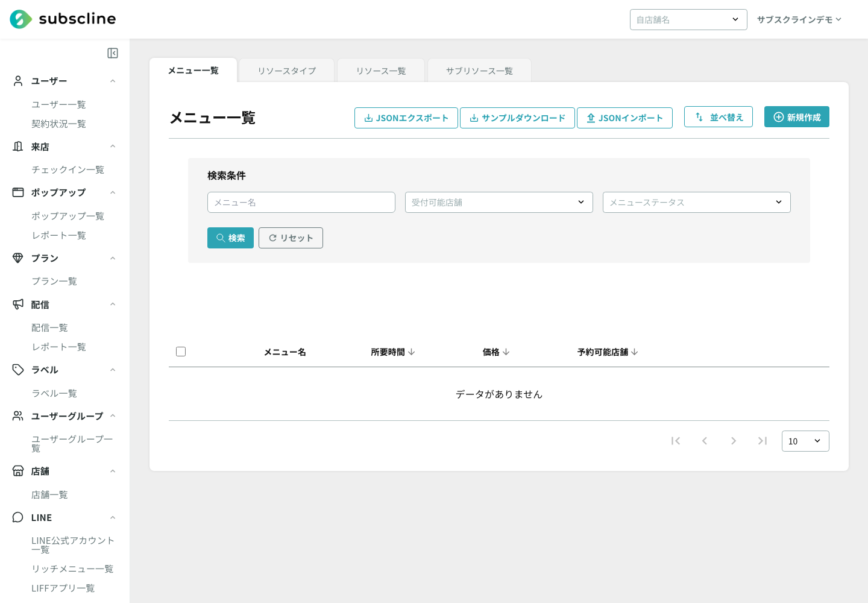Switch to the サブリソース一覧 tab

(x=479, y=71)
